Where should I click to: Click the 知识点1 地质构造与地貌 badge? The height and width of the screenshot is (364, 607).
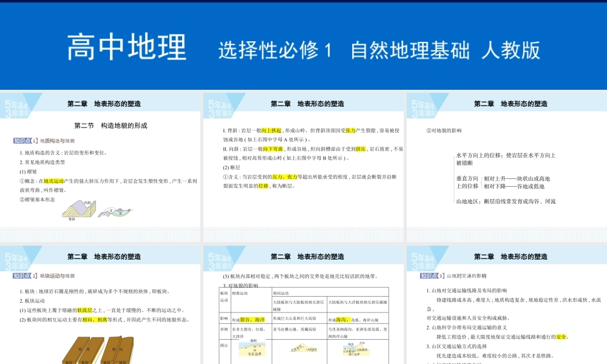pos(44,141)
